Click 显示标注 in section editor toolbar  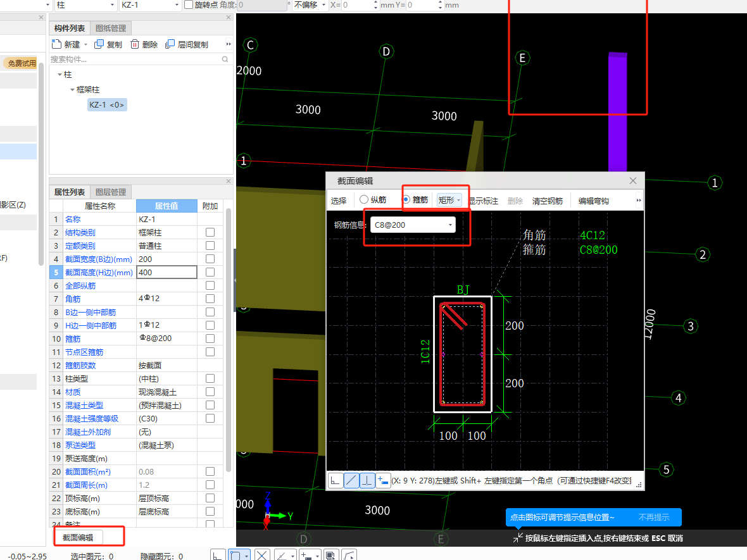point(483,201)
